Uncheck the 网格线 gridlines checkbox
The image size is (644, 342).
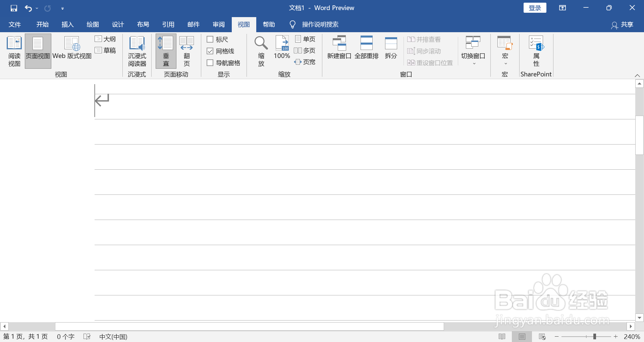[x=210, y=51]
